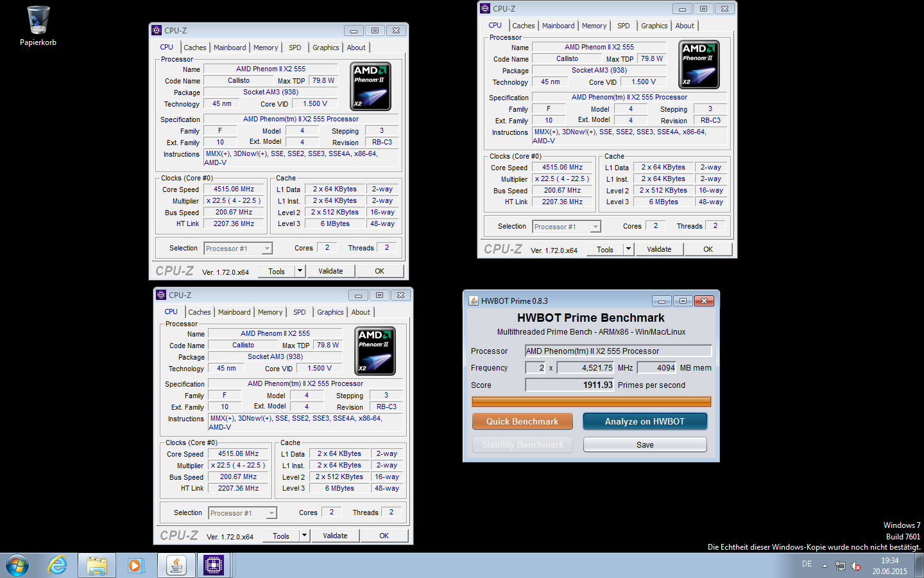The height and width of the screenshot is (578, 924).
Task: Expand Processor #1 selection in top-right CPU-Z
Action: point(567,226)
